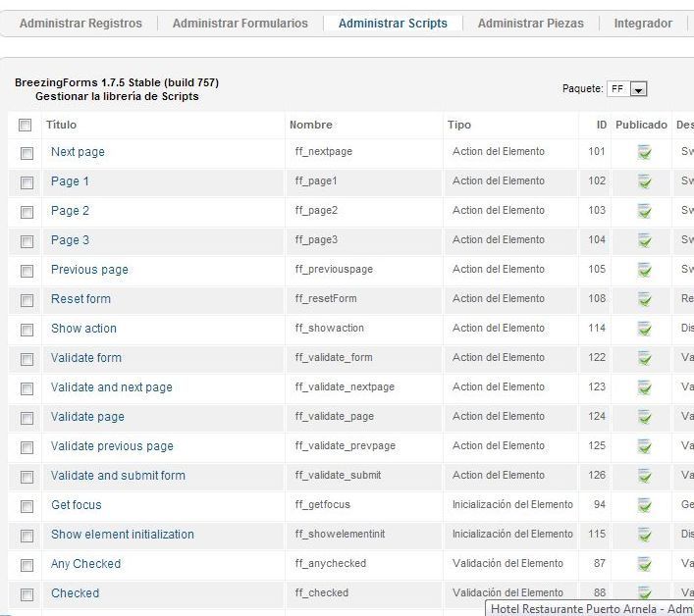Sort by the Nombre column header
This screenshot has height=616, width=694.
tap(311, 125)
